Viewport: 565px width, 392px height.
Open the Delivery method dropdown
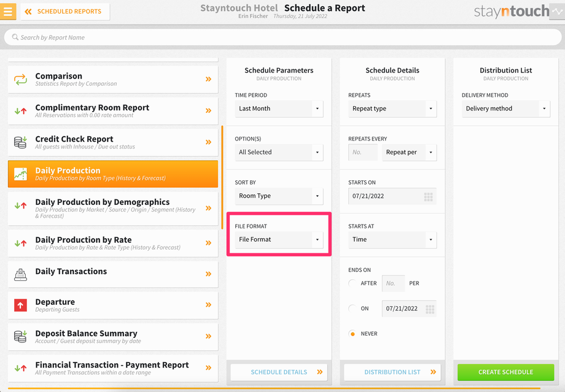tap(506, 109)
